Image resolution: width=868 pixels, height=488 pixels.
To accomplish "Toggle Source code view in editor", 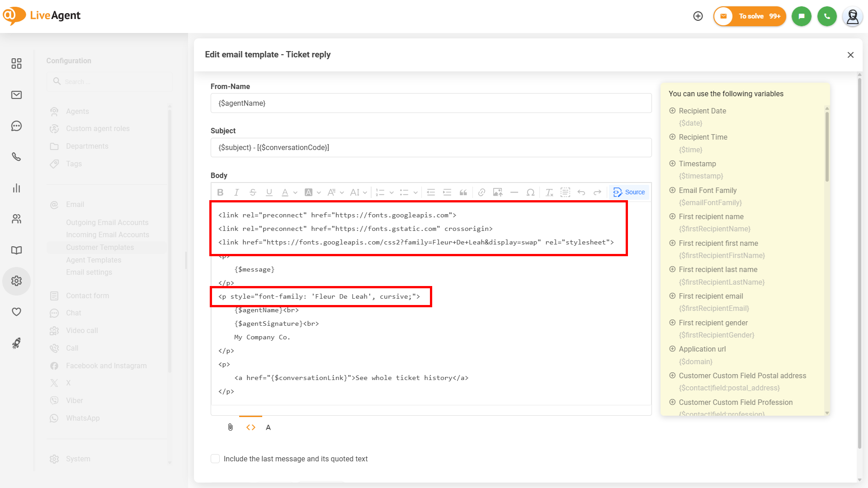I will click(629, 192).
